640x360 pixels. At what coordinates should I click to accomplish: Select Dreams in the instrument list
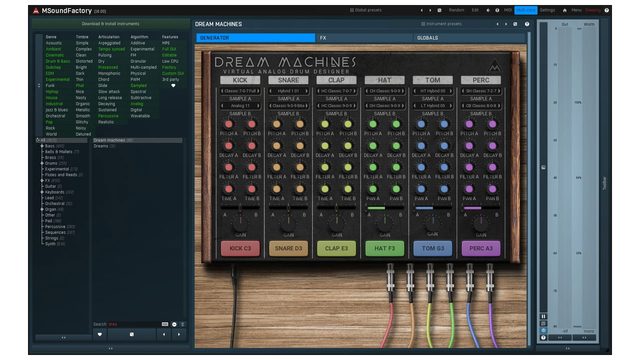[104, 146]
